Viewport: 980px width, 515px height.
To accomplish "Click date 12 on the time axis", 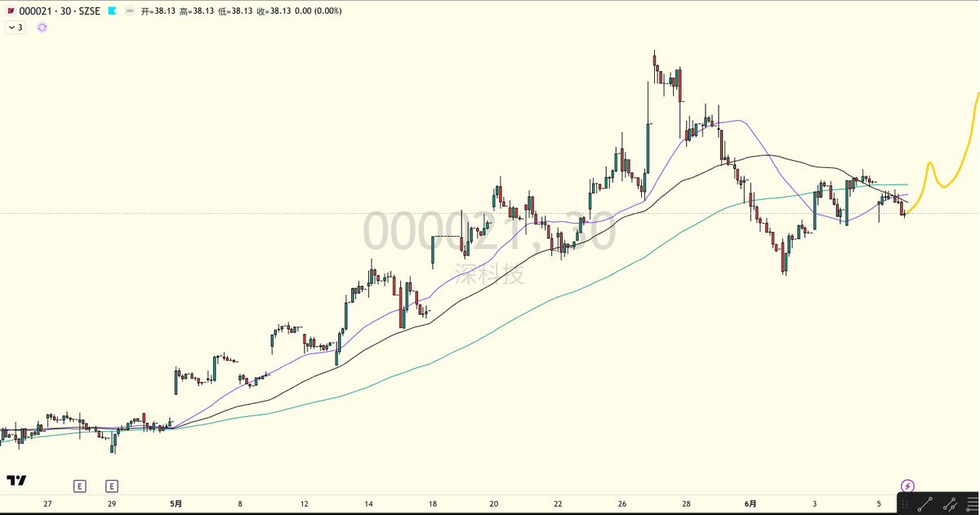I will point(304,504).
